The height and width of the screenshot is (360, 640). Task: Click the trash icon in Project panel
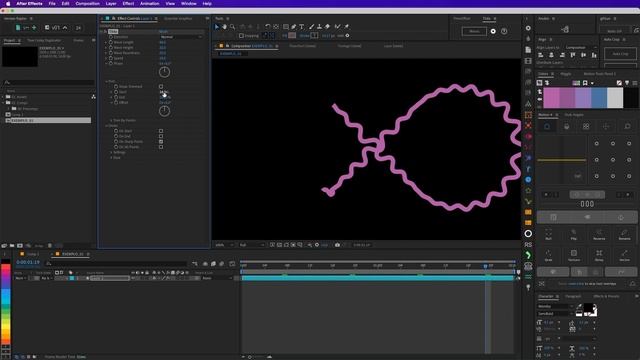(50, 245)
